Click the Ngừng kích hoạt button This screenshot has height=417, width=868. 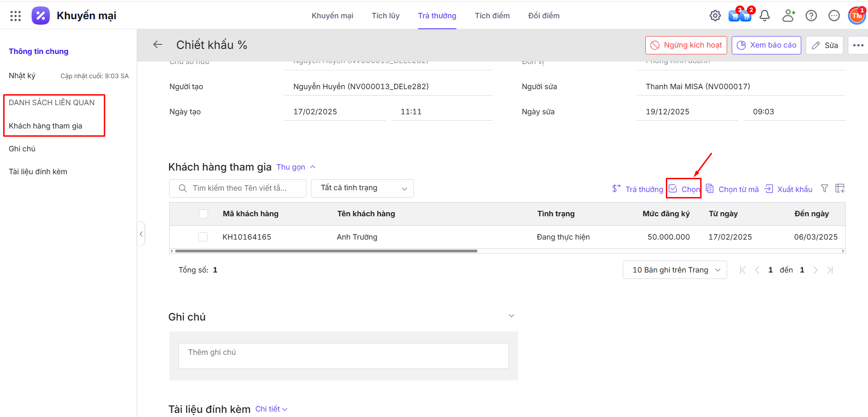(686, 45)
